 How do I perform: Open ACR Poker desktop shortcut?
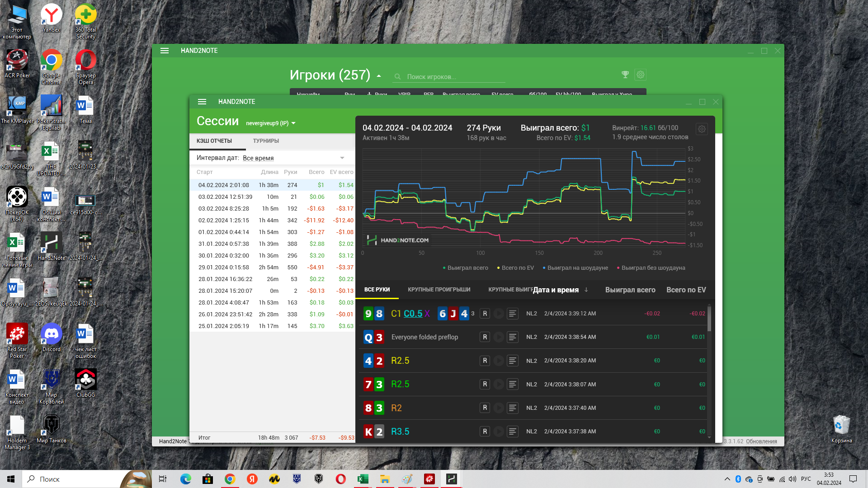point(17,64)
